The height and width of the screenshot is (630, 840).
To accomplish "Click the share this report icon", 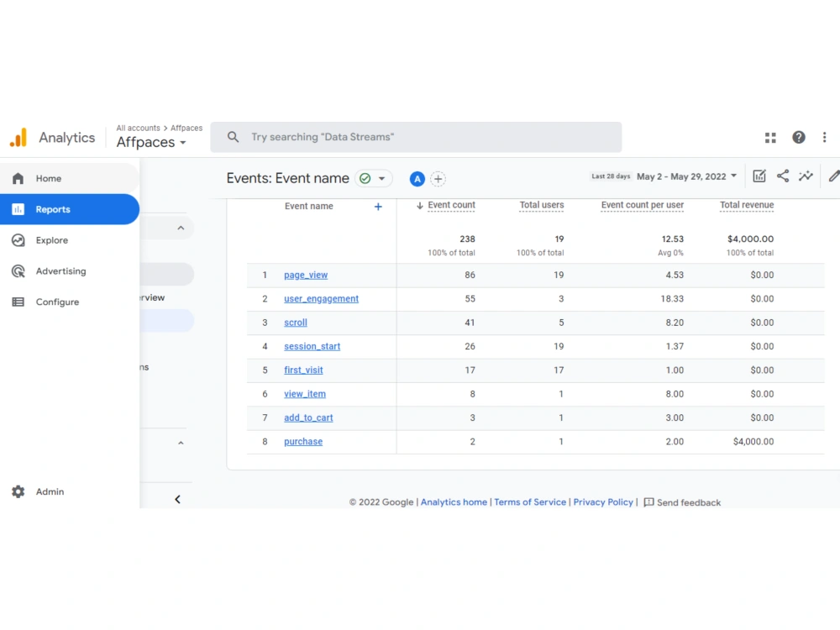I will [x=783, y=176].
